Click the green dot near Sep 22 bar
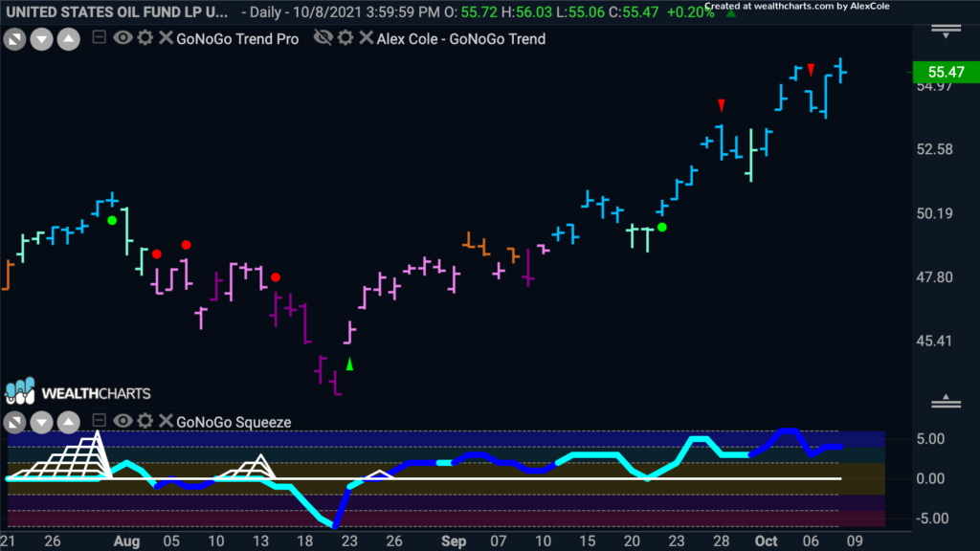980x551 pixels. [662, 228]
